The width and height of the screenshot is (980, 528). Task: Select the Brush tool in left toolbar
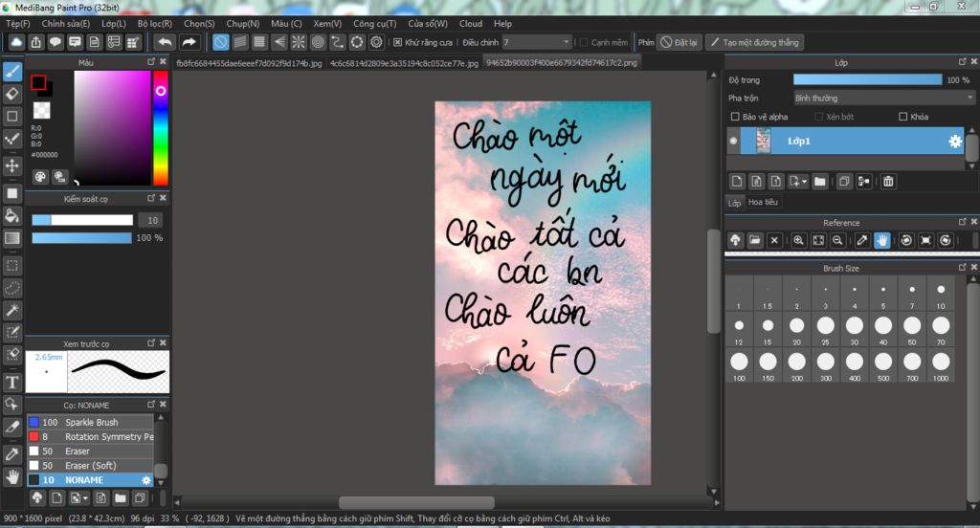11,72
